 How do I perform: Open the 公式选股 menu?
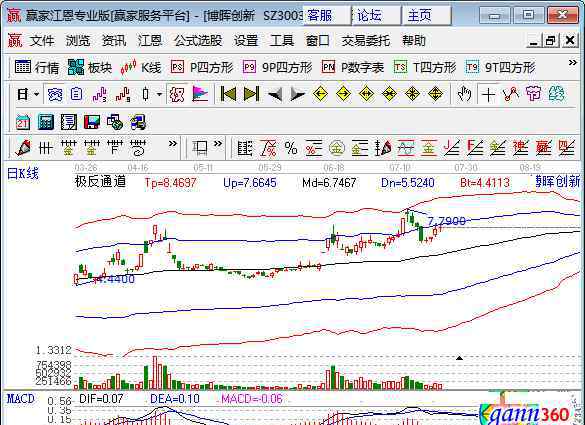tap(198, 41)
